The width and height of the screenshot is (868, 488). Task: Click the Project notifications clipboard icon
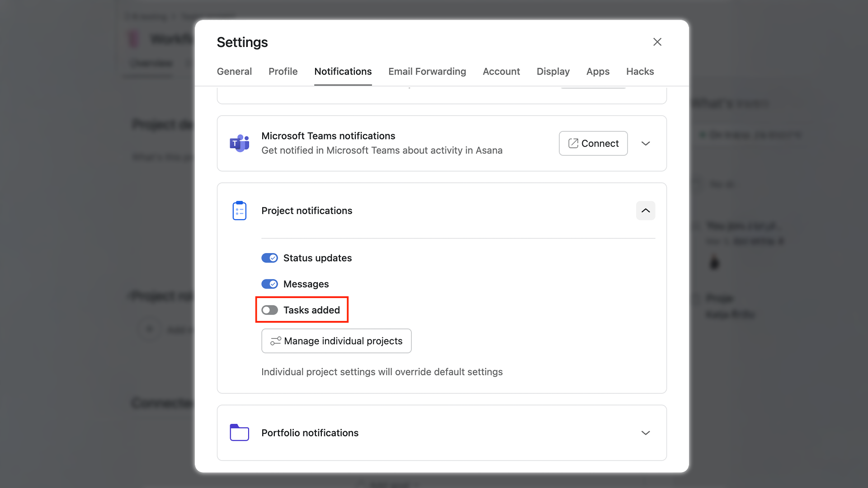click(239, 211)
